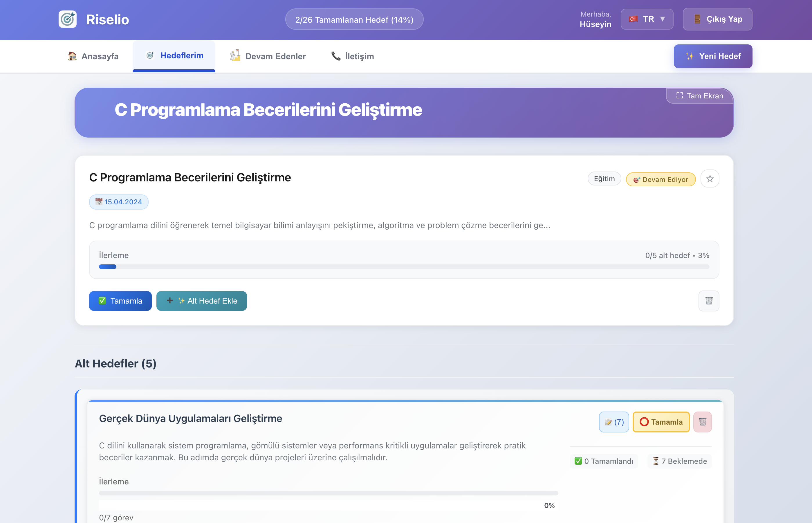The image size is (812, 523).
Task: Delete the Gerçek Dünya Uygulamaları sub-goal
Action: pyautogui.click(x=702, y=422)
